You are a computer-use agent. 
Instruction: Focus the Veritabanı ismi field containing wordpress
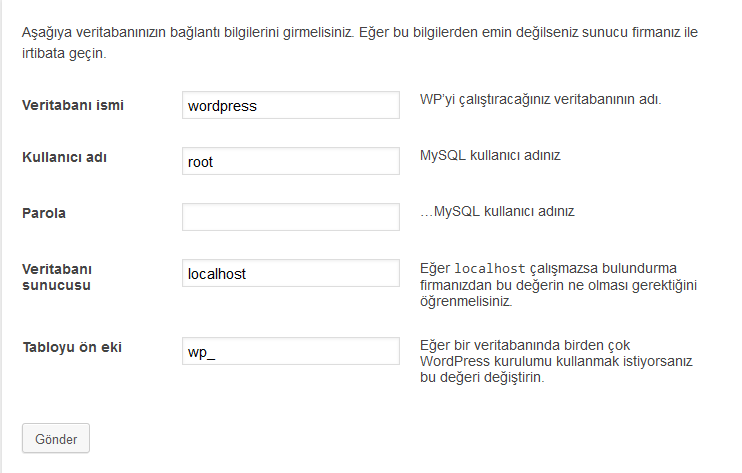pyautogui.click(x=291, y=105)
